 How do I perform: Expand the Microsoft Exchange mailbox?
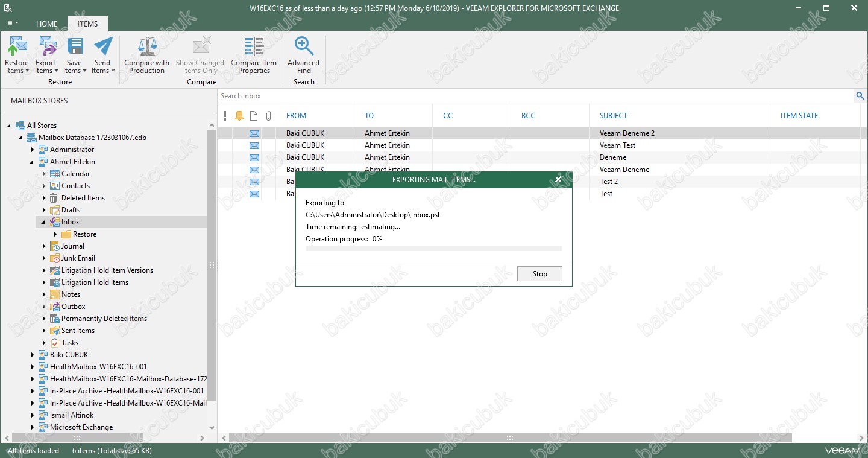[33, 427]
